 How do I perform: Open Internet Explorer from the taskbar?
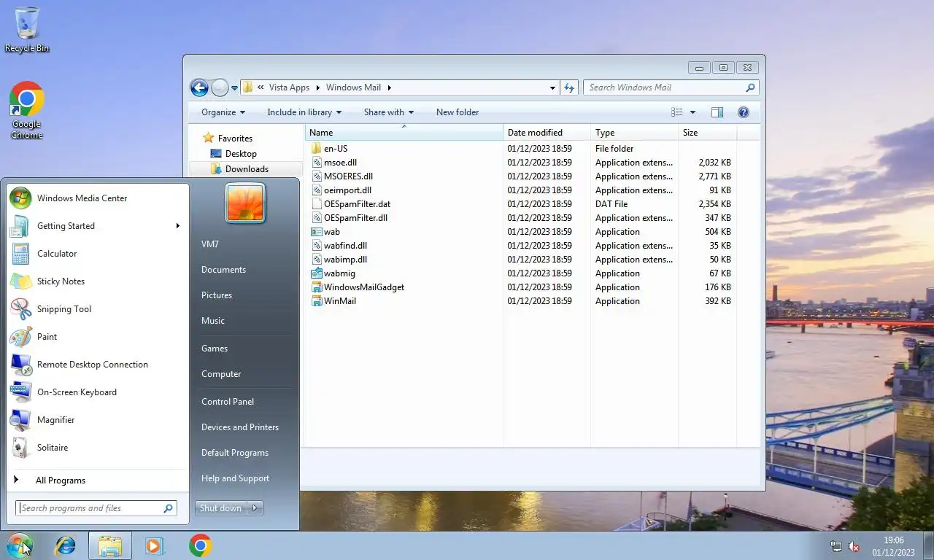[x=66, y=545]
